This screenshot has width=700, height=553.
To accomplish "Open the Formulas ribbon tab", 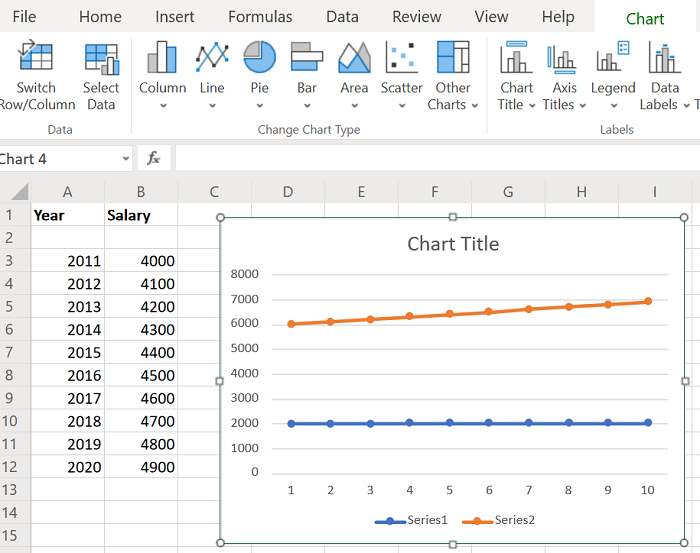I will (x=260, y=17).
